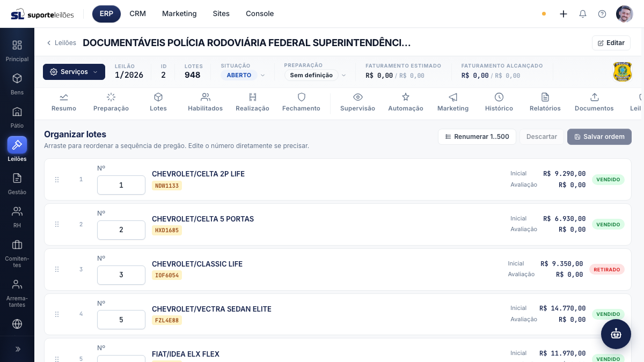Switch to the Console module
The width and height of the screenshot is (644, 362).
pos(260,14)
